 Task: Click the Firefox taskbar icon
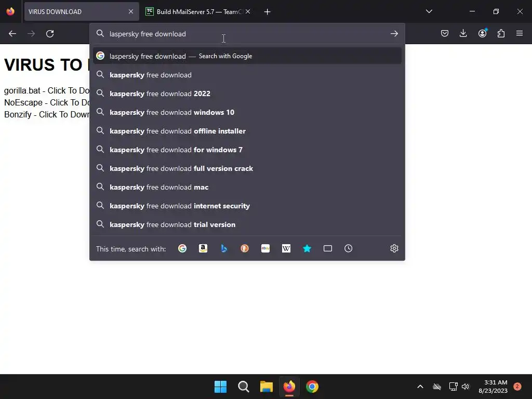tap(289, 387)
